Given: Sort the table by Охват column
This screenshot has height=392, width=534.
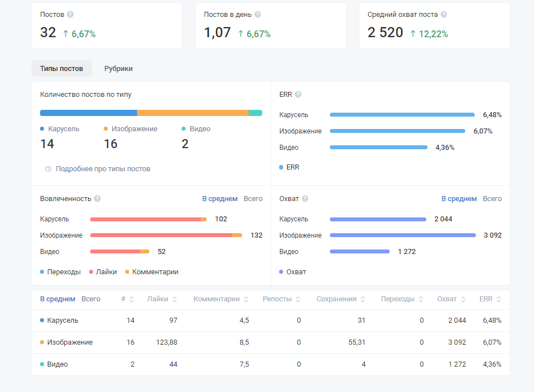Looking at the screenshot, I should click(452, 299).
